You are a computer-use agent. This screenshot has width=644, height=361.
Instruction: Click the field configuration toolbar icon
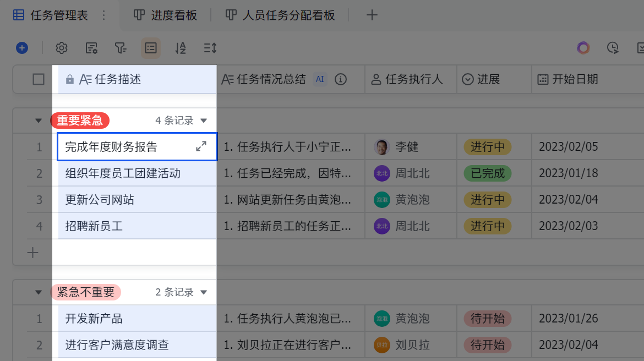click(91, 48)
